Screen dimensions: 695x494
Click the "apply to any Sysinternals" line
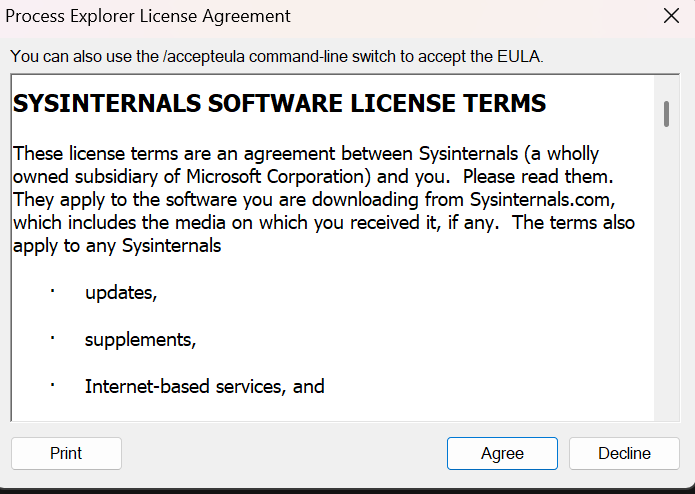[x=117, y=245]
